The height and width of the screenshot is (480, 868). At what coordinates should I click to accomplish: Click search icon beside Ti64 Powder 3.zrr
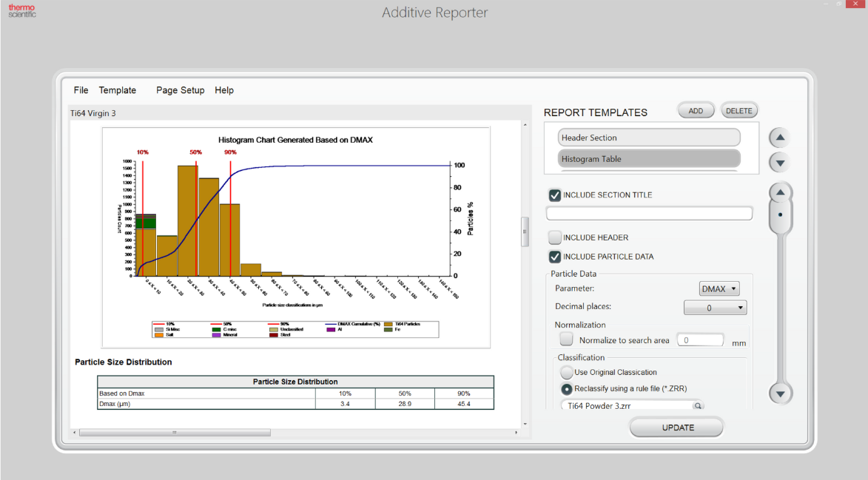698,406
